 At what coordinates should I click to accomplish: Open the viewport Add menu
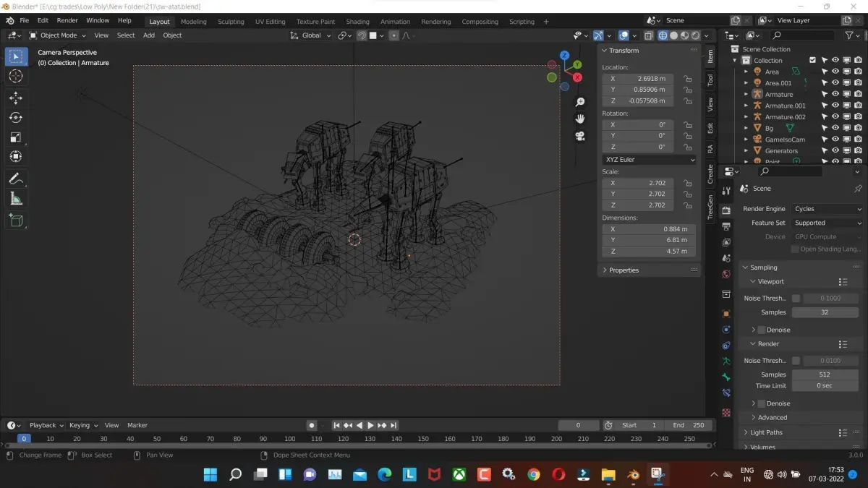[149, 35]
